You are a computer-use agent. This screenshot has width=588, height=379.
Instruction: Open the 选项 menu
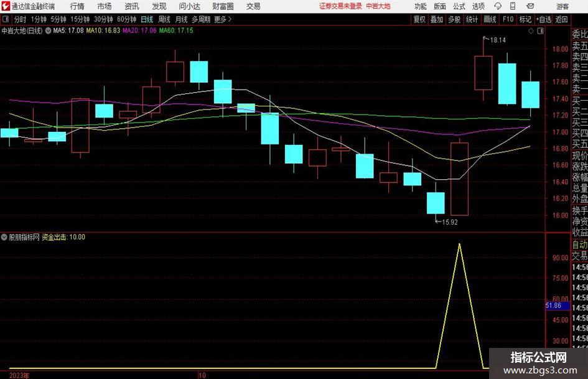point(478,6)
